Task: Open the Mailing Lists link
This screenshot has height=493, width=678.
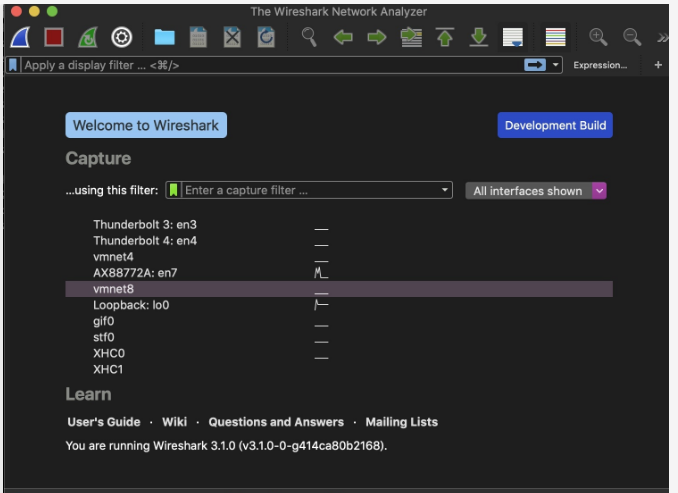Action: 402,422
